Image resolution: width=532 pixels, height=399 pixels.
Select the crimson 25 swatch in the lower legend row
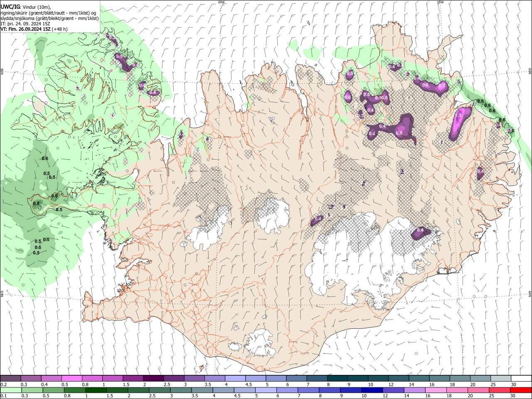click(x=500, y=390)
